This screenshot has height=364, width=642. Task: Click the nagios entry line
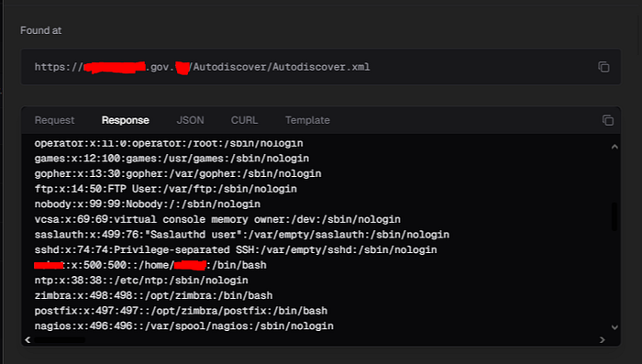[x=183, y=325]
